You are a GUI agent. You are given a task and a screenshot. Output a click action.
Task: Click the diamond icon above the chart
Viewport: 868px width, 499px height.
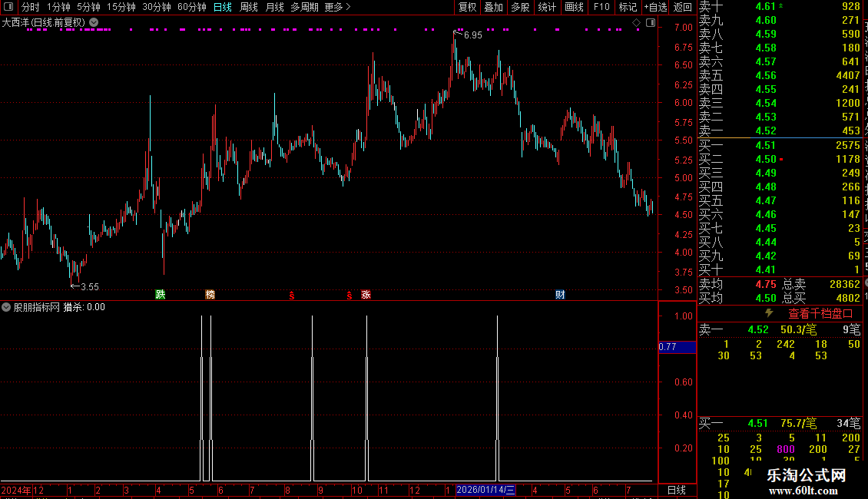636,23
